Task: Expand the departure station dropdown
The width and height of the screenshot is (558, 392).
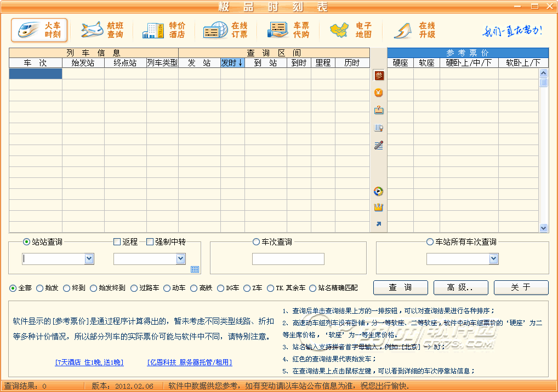Action: coord(89,259)
